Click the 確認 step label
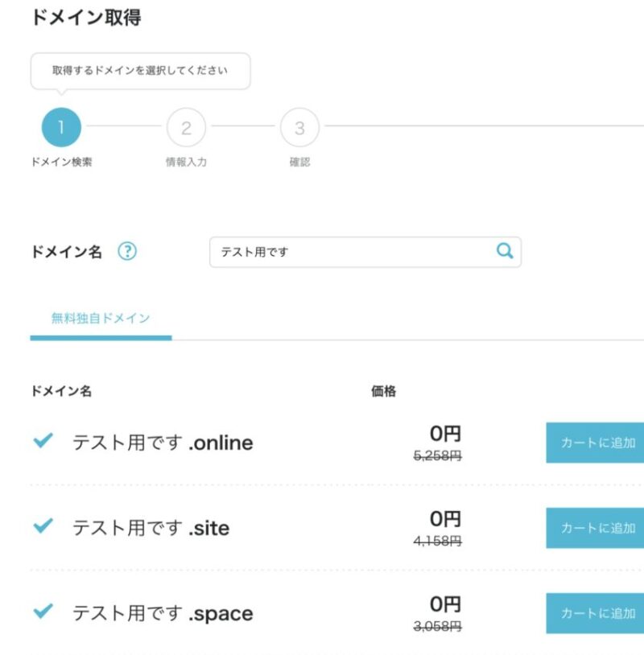 [x=300, y=162]
